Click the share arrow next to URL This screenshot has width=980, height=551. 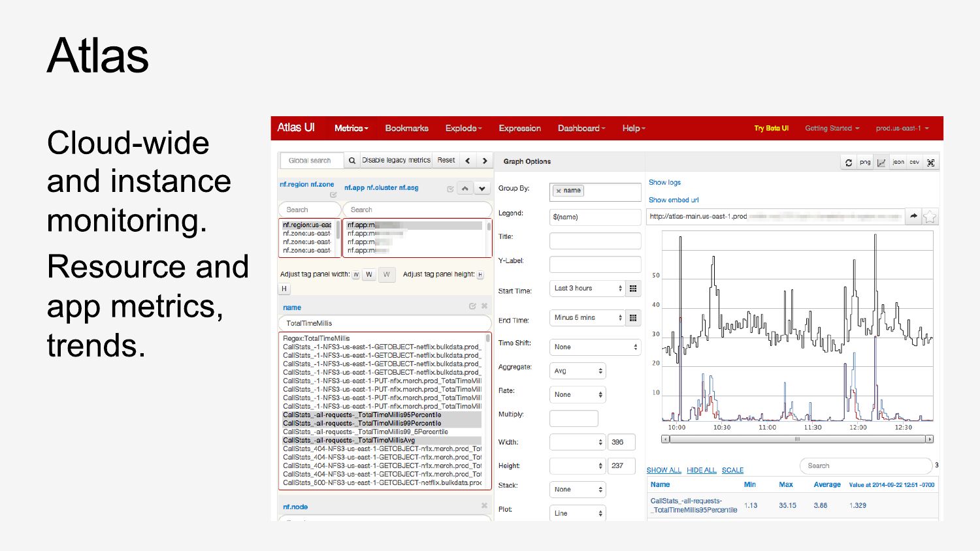tap(913, 216)
